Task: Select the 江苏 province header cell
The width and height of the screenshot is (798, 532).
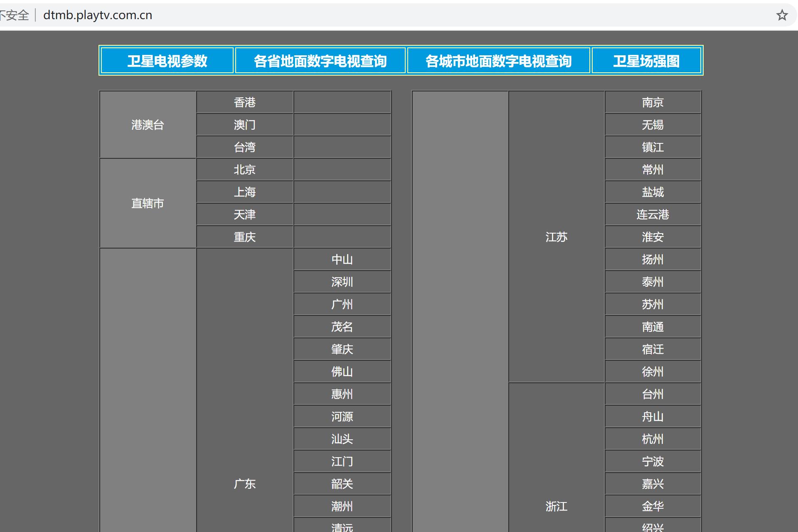Action: [557, 237]
